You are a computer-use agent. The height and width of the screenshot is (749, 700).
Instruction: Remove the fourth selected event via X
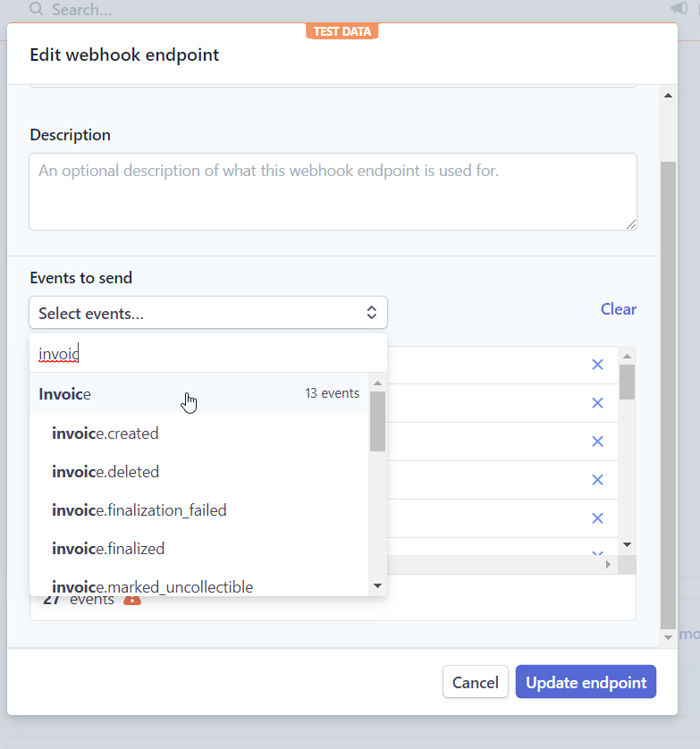[x=597, y=480]
